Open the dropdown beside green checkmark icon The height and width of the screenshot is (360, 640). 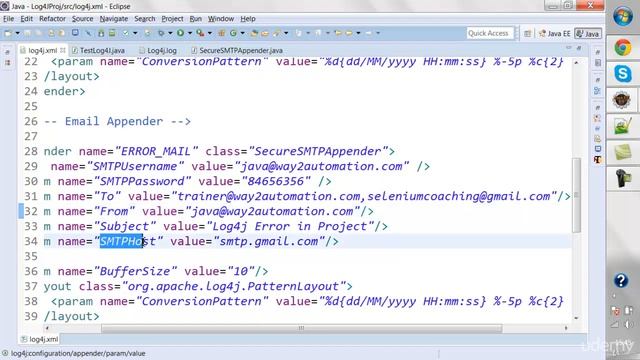pyautogui.click(x=135, y=33)
